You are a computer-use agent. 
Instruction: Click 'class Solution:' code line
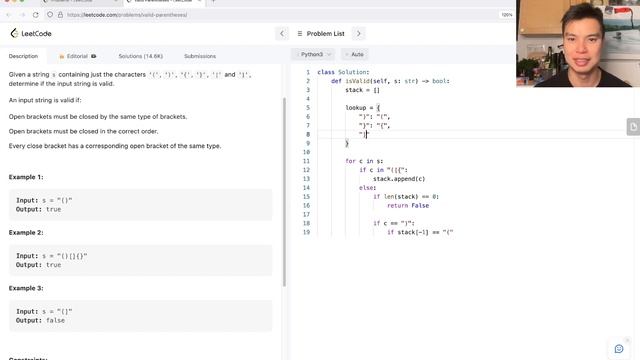(x=343, y=72)
